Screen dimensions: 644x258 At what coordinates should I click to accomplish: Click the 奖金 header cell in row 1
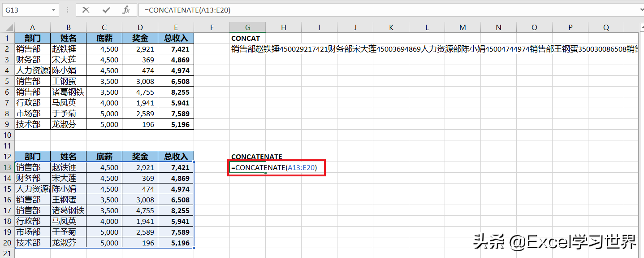pos(140,38)
